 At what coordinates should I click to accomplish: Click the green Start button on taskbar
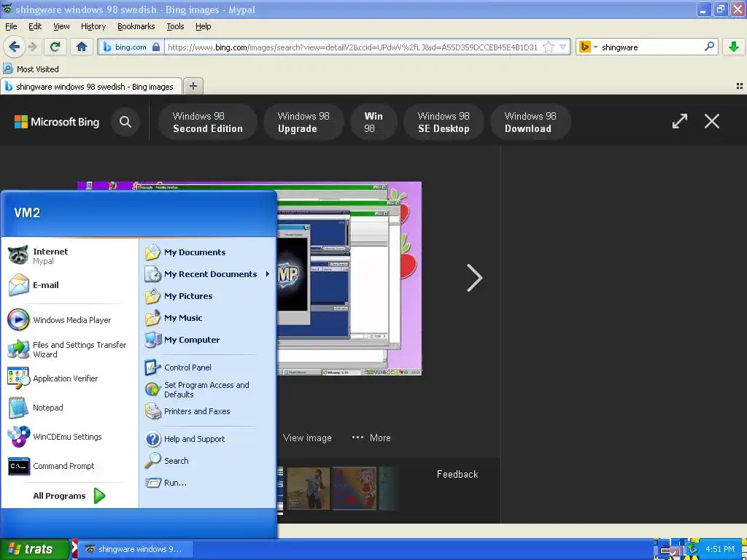click(x=35, y=549)
